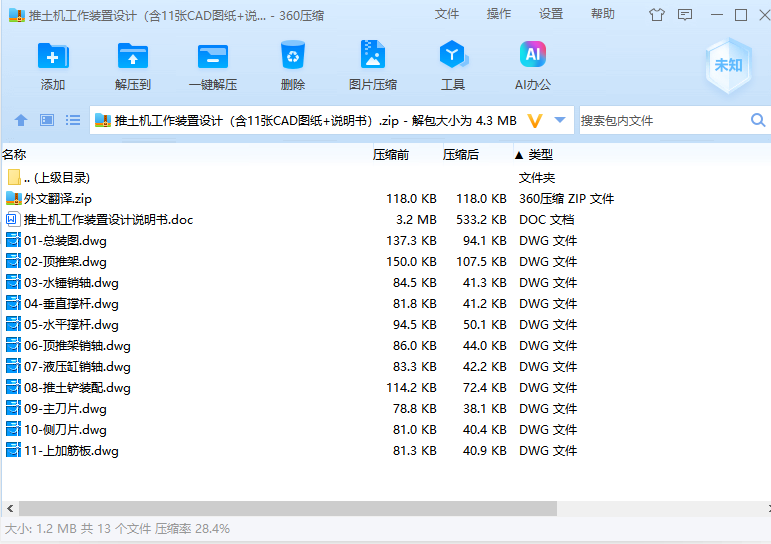Sort by the 类型 column header

click(540, 155)
